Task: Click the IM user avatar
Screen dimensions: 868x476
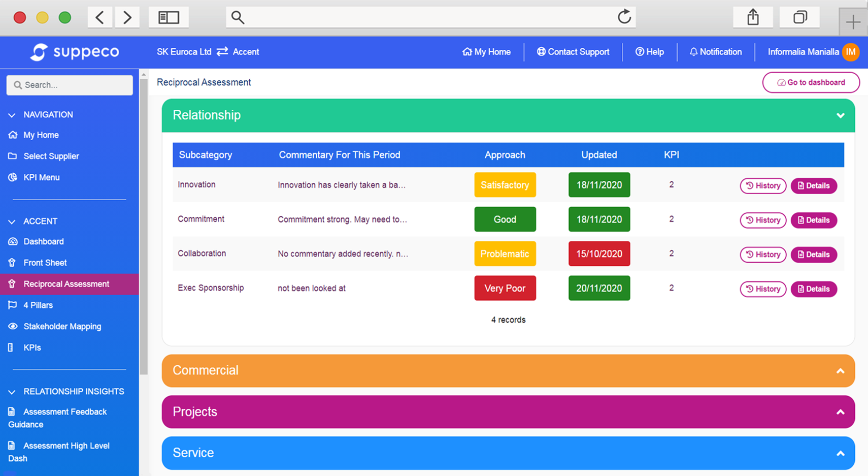Action: (851, 52)
